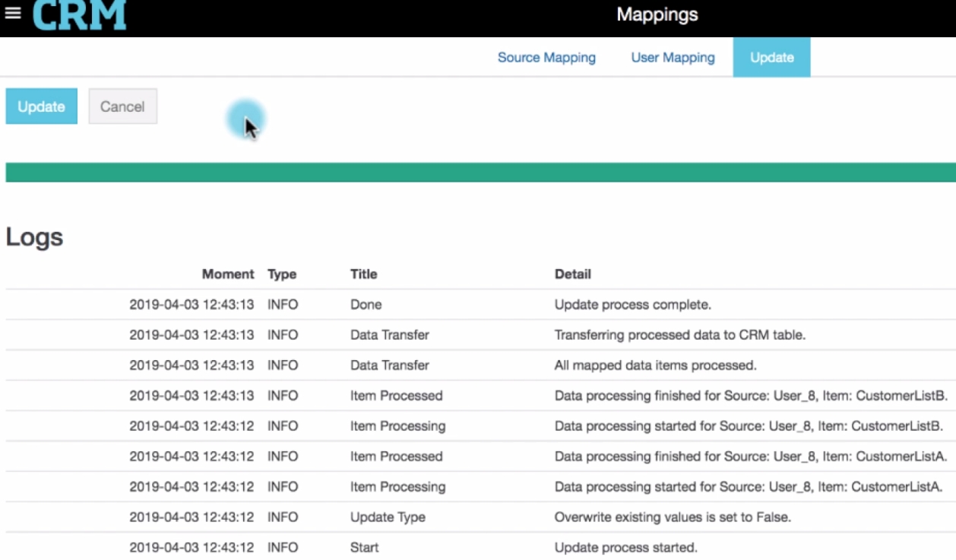Click the Detail column header
This screenshot has width=956, height=560.
coord(572,274)
